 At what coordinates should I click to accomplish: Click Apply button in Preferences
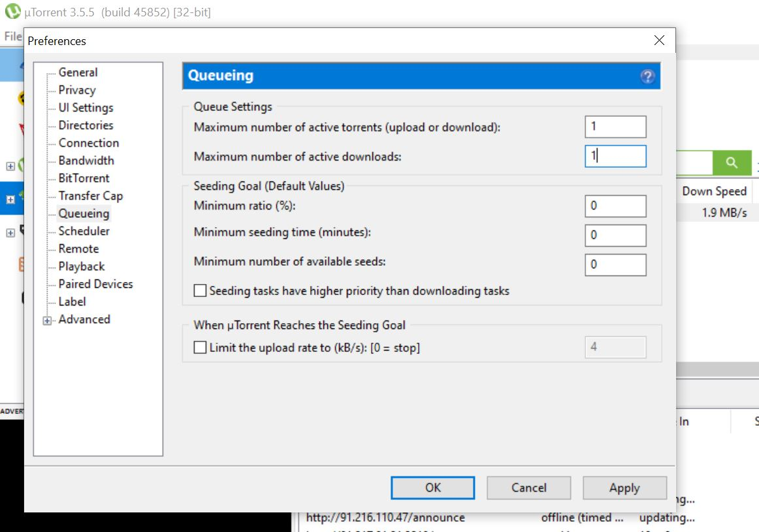[624, 488]
